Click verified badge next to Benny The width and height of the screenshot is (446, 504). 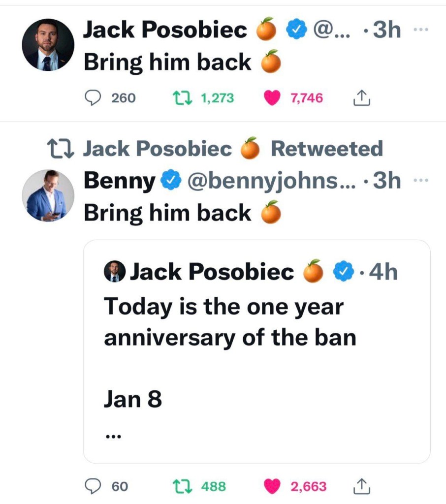pos(171,180)
